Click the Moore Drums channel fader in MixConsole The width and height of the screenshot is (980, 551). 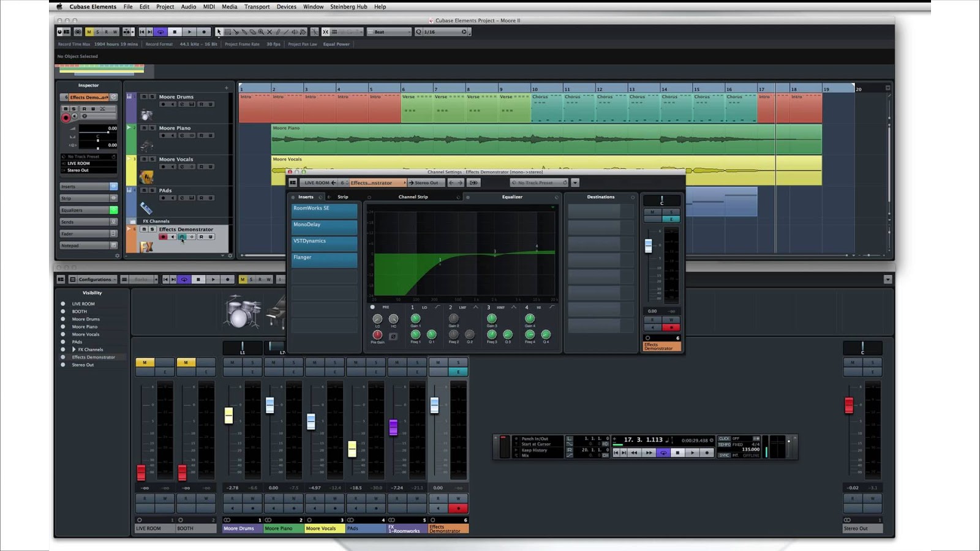tap(228, 415)
